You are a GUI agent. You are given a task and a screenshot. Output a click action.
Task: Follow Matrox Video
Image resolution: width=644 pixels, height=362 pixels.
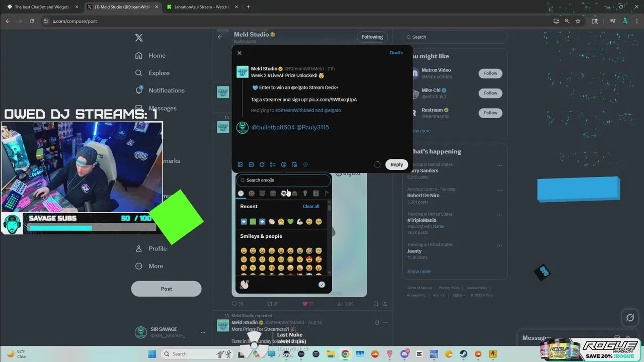[491, 73]
